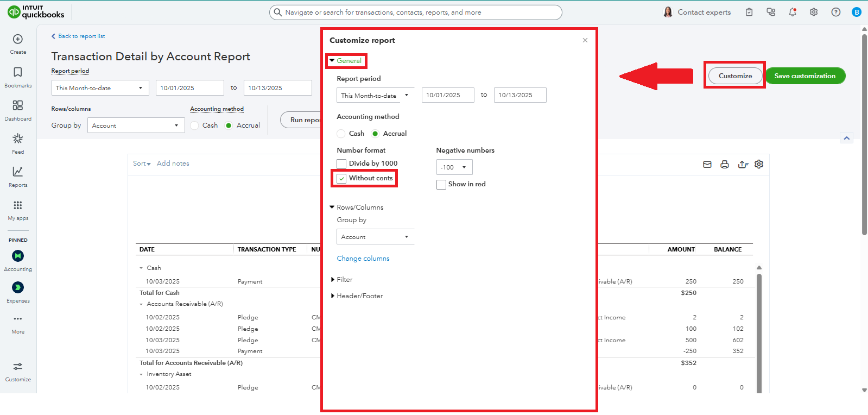This screenshot has height=415, width=868.
Task: Print the report using printer icon
Action: [x=724, y=165]
